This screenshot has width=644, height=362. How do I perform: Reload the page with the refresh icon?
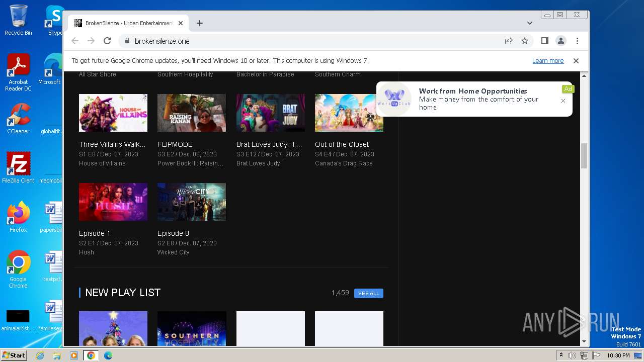[x=107, y=41]
